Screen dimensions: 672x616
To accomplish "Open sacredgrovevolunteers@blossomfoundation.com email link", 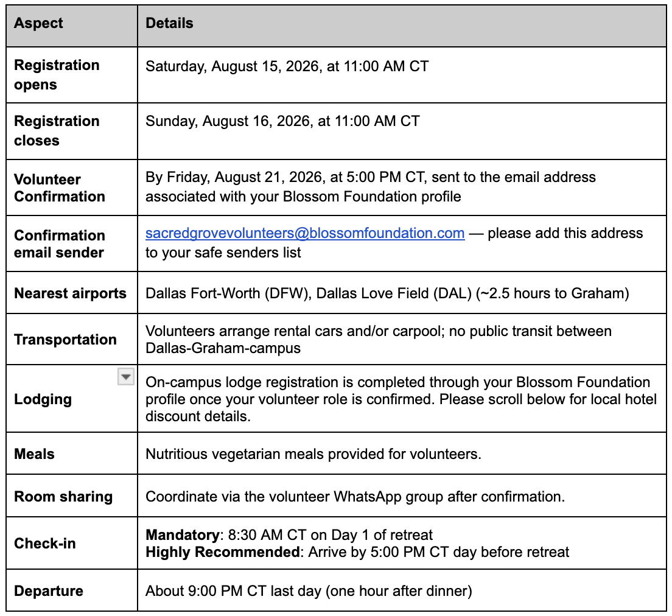I will [305, 233].
